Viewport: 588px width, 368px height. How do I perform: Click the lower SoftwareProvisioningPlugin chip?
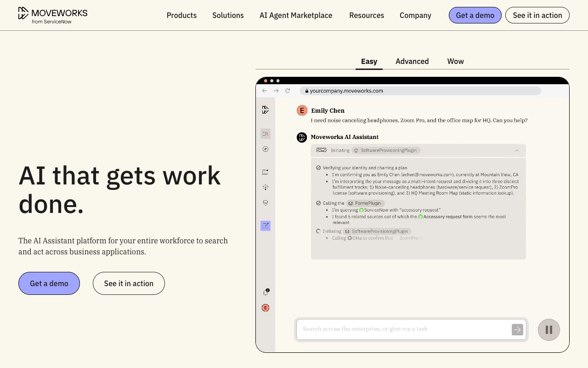click(x=377, y=231)
